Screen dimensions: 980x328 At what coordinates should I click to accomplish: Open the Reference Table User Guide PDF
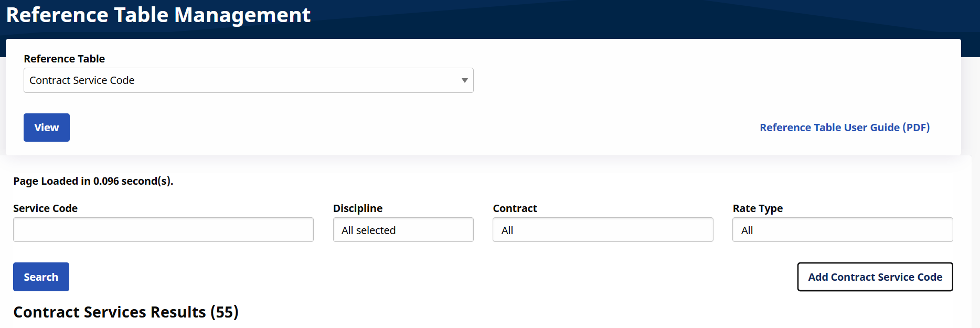click(844, 128)
